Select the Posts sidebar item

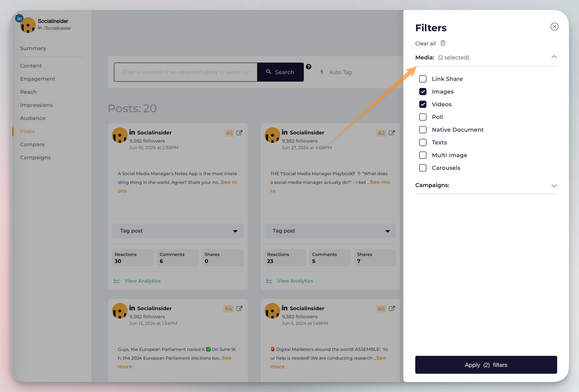27,131
